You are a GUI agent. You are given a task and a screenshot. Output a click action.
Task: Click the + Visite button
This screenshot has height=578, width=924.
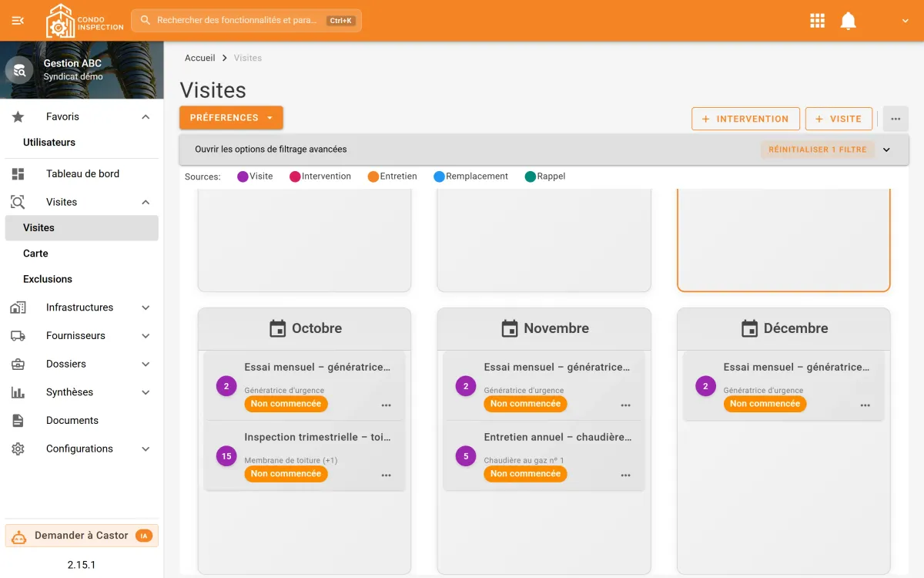click(x=839, y=119)
